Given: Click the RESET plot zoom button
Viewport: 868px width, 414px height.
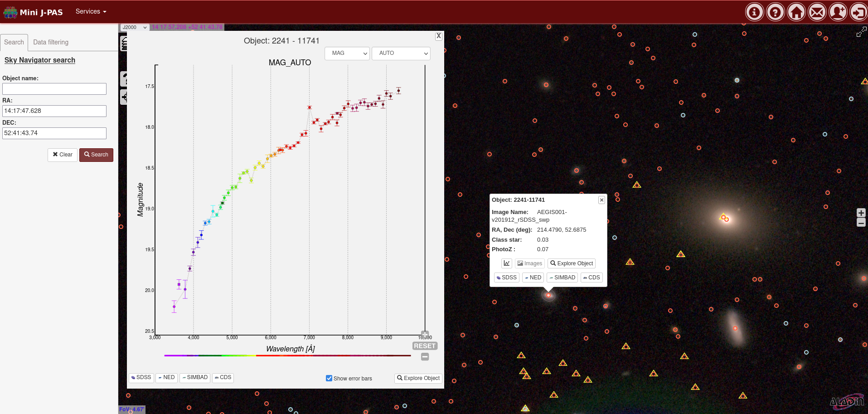Looking at the screenshot, I should click(x=424, y=346).
